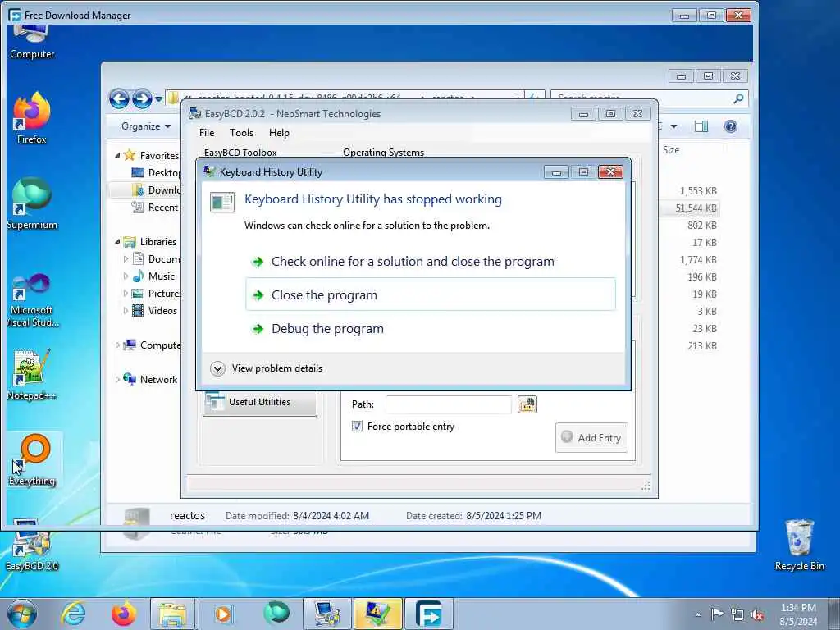Open the EasyBCD File menu
Image resolution: width=840 pixels, height=630 pixels.
pos(207,133)
